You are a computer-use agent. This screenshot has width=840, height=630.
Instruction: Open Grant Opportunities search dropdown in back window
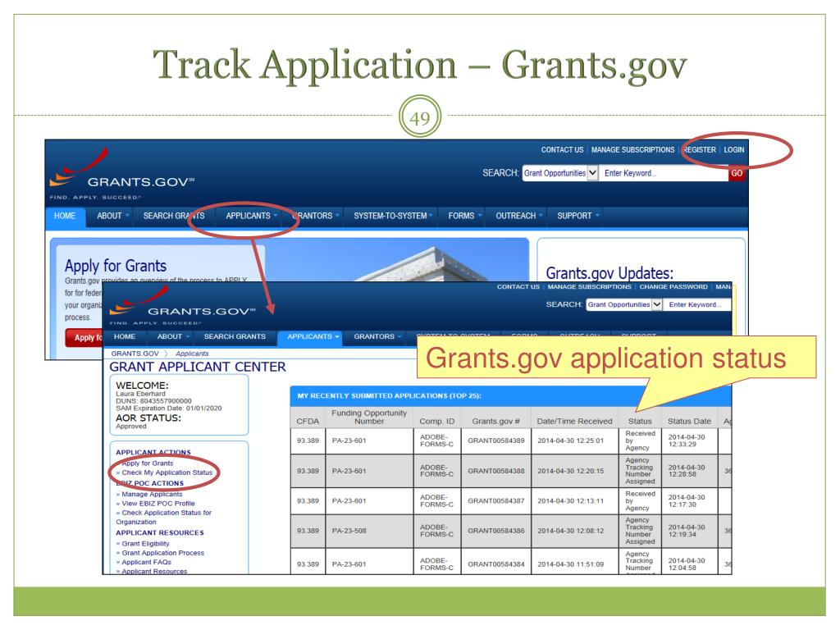tap(560, 173)
